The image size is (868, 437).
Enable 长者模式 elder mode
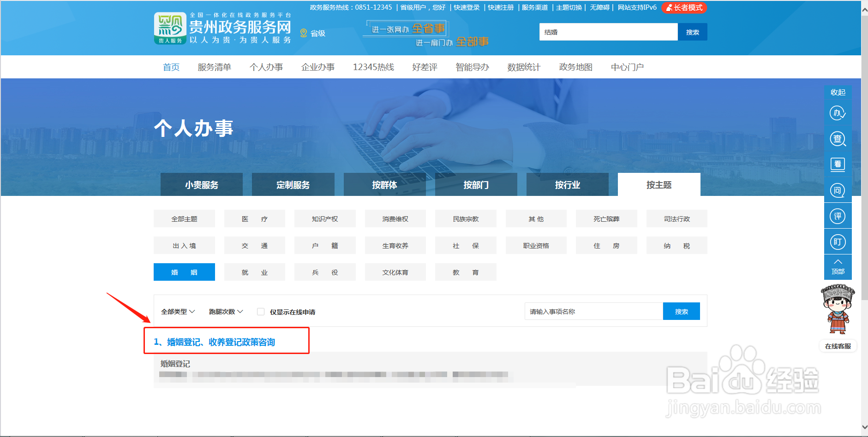point(684,8)
